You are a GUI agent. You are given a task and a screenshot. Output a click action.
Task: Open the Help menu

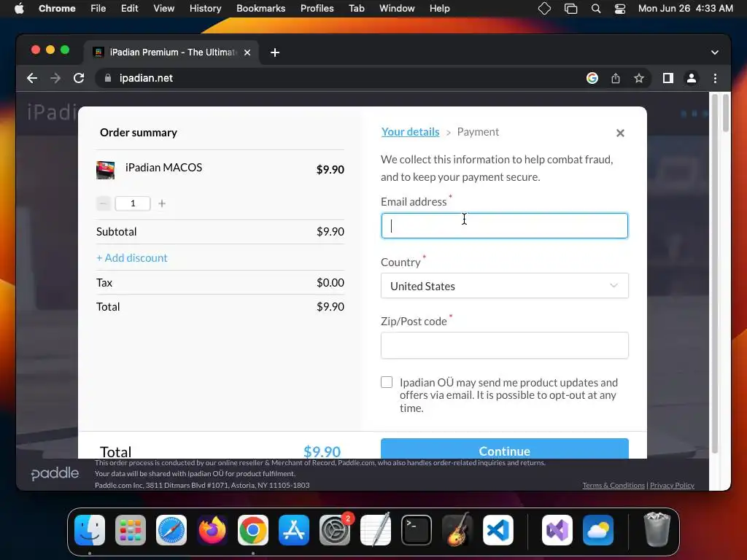[439, 9]
